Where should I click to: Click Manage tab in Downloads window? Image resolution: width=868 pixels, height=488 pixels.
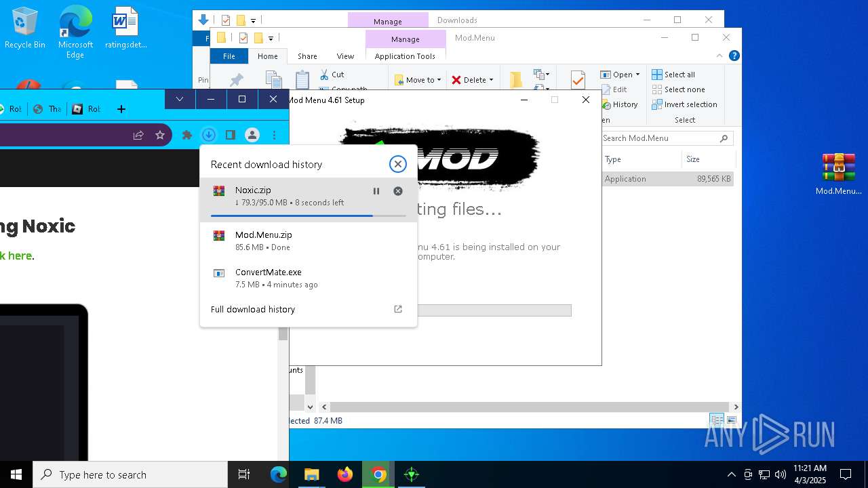pyautogui.click(x=387, y=21)
